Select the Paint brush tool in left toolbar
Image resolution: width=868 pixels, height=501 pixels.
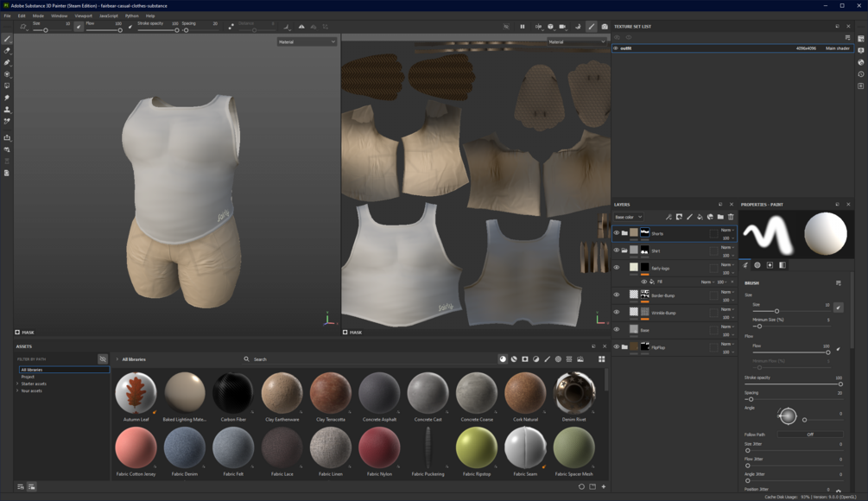[7, 39]
